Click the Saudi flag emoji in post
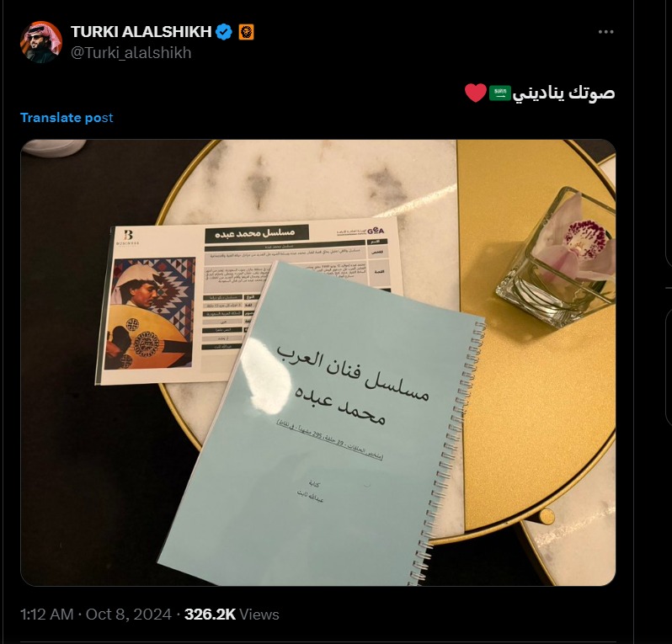Viewport: 672px width, 644px height. click(499, 93)
